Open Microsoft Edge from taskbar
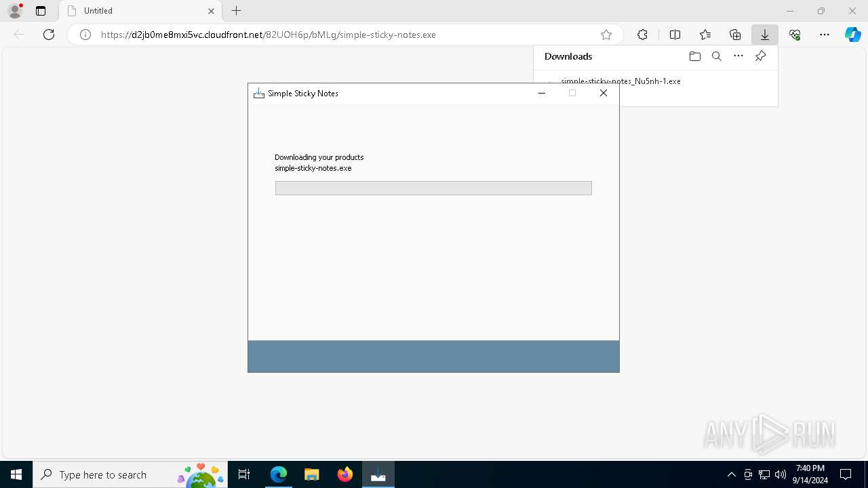This screenshot has height=488, width=868. [279, 475]
